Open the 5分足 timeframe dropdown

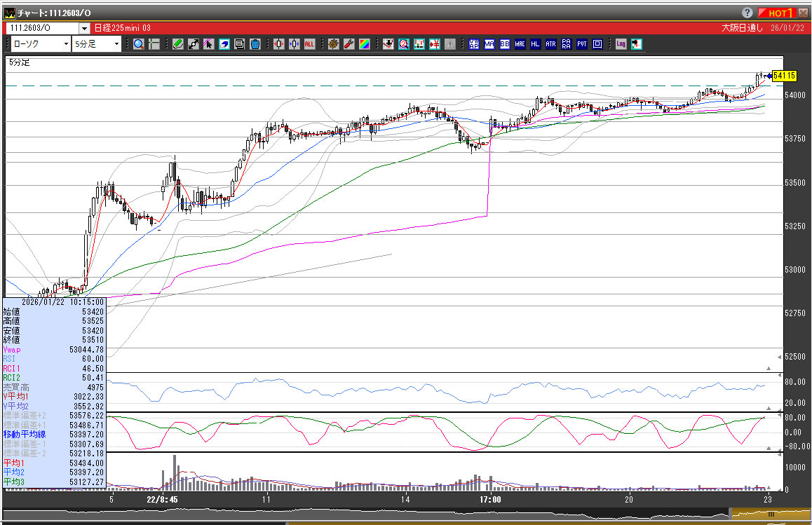click(97, 44)
